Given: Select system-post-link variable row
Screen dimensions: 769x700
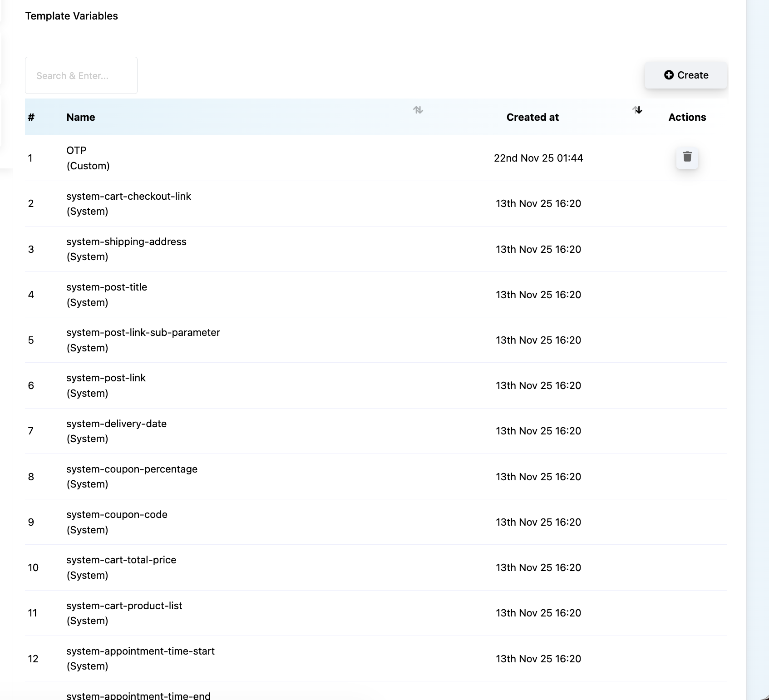Looking at the screenshot, I should pos(106,378).
